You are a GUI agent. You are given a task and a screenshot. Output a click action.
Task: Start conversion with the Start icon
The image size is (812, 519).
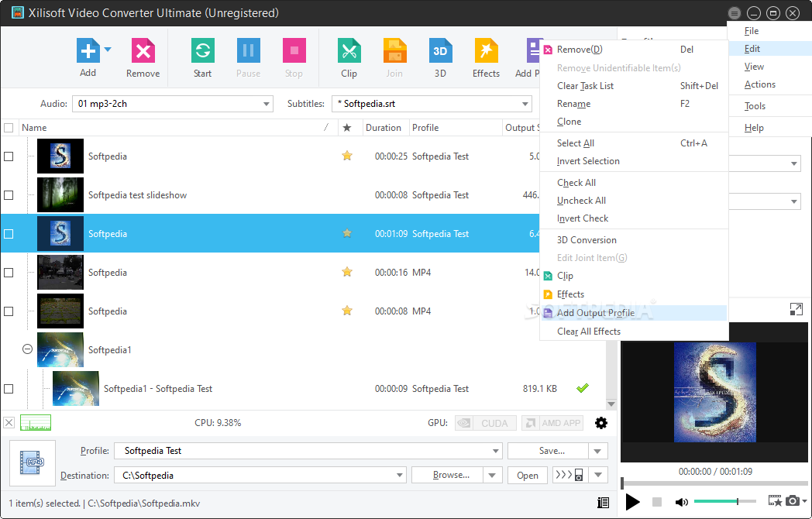202,51
